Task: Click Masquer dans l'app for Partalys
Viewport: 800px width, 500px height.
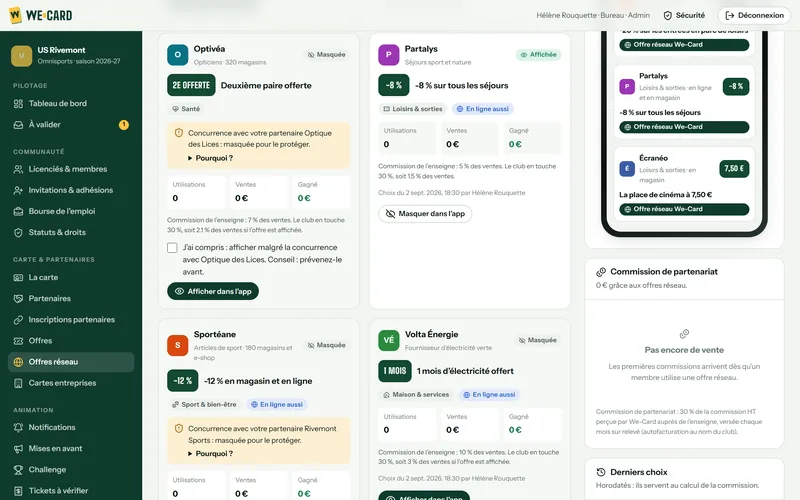Action: point(425,214)
